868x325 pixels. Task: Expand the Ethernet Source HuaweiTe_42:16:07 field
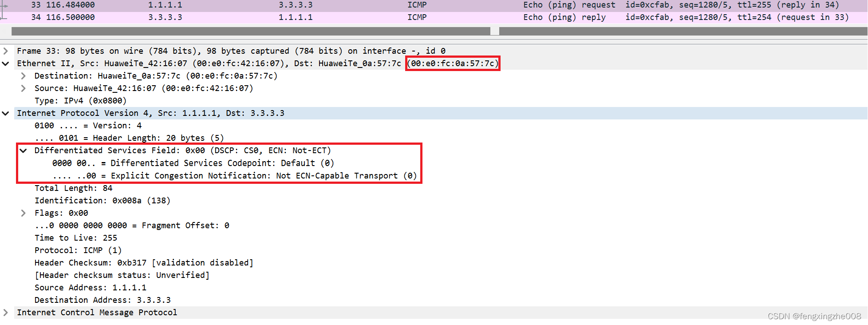23,88
